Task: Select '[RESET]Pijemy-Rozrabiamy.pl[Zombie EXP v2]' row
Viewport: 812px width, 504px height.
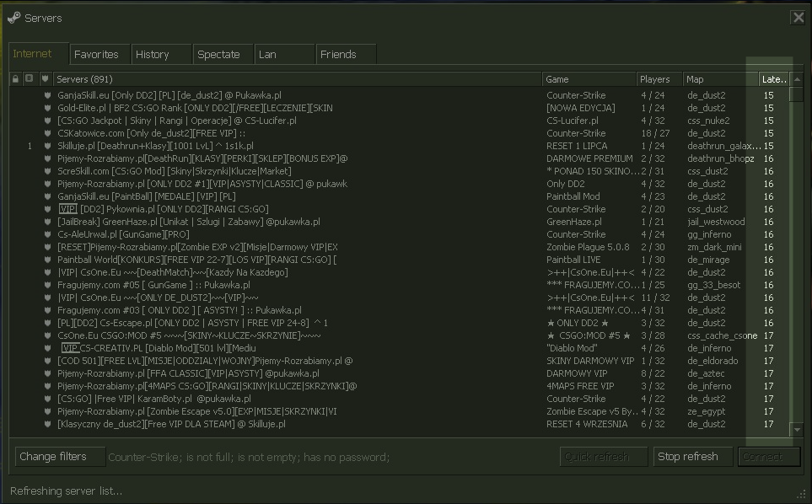Action: click(x=399, y=247)
